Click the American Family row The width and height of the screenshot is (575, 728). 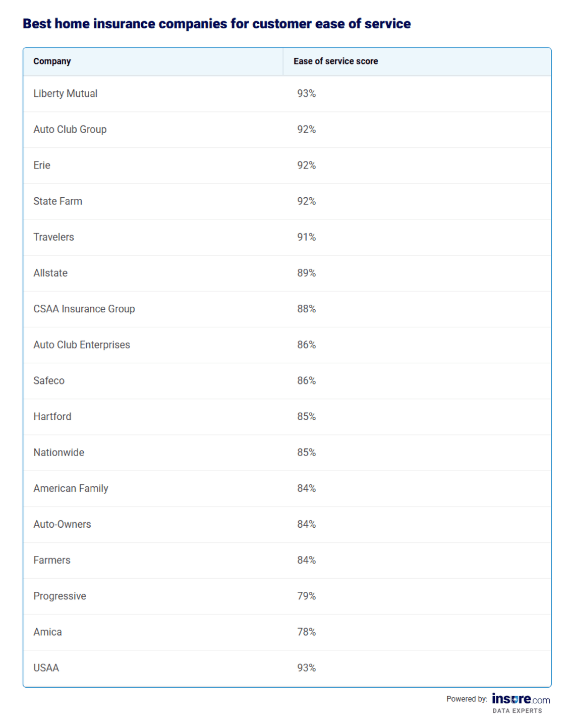(x=71, y=488)
